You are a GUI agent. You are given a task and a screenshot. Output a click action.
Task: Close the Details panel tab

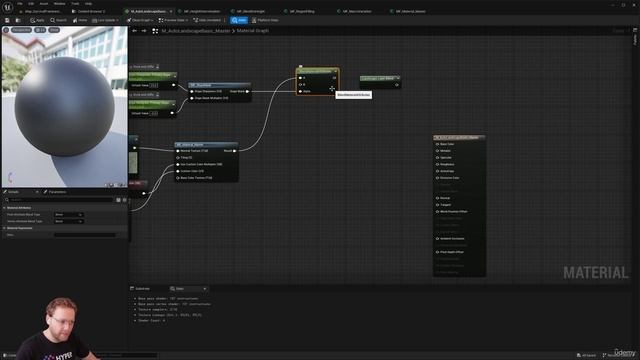click(x=37, y=192)
